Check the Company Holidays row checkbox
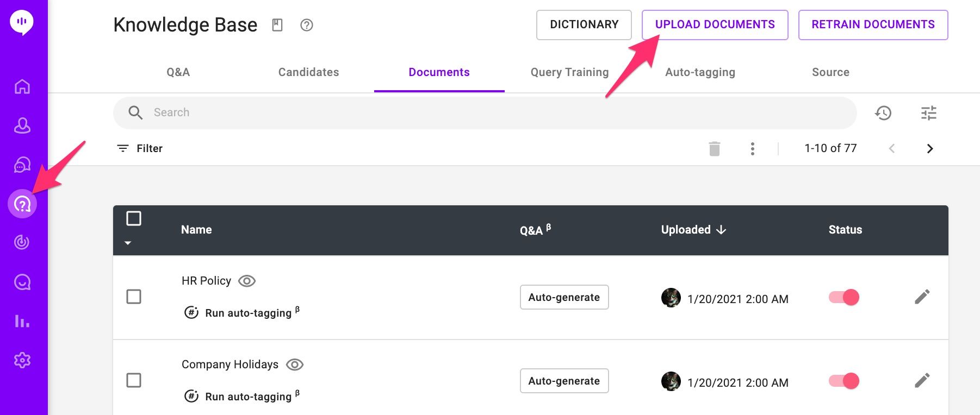The width and height of the screenshot is (980, 415). (134, 380)
